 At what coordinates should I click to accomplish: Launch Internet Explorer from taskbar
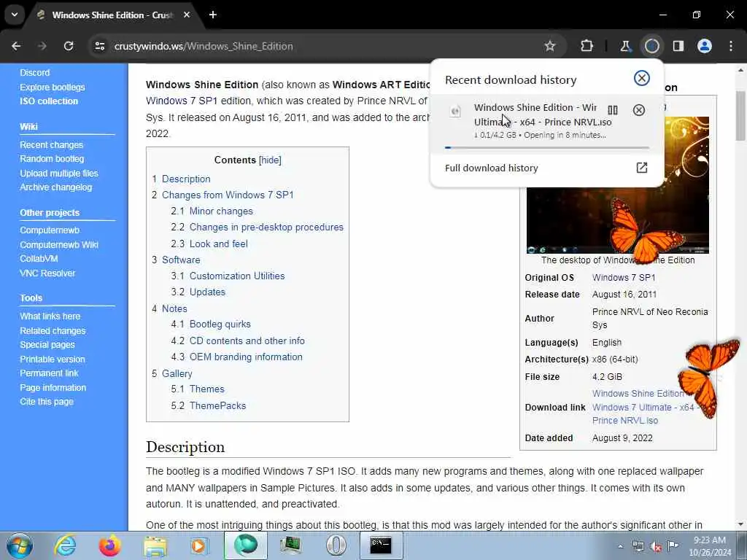pos(64,545)
